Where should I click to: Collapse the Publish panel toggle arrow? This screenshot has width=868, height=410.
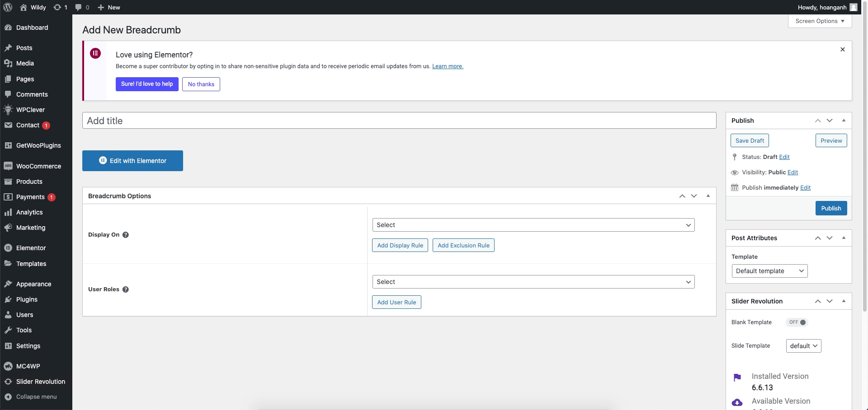(x=844, y=121)
